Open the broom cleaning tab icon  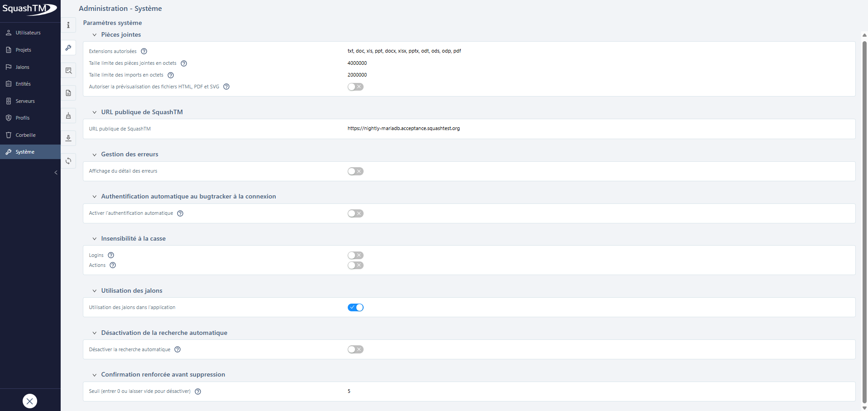(x=68, y=116)
